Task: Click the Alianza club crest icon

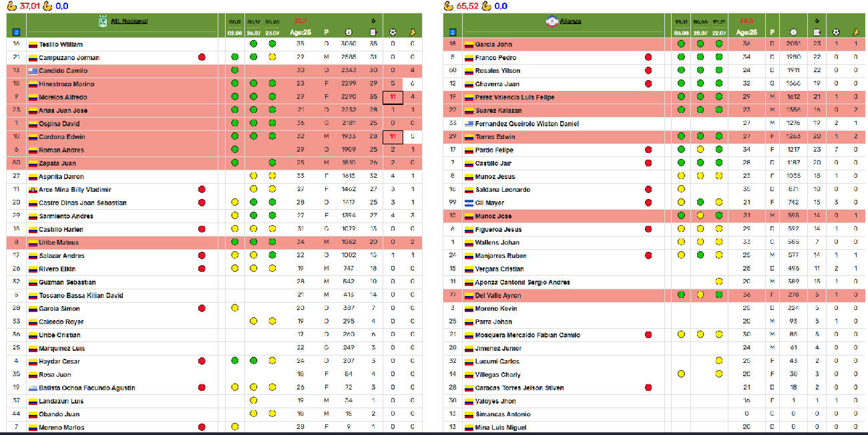Action: coord(552,21)
